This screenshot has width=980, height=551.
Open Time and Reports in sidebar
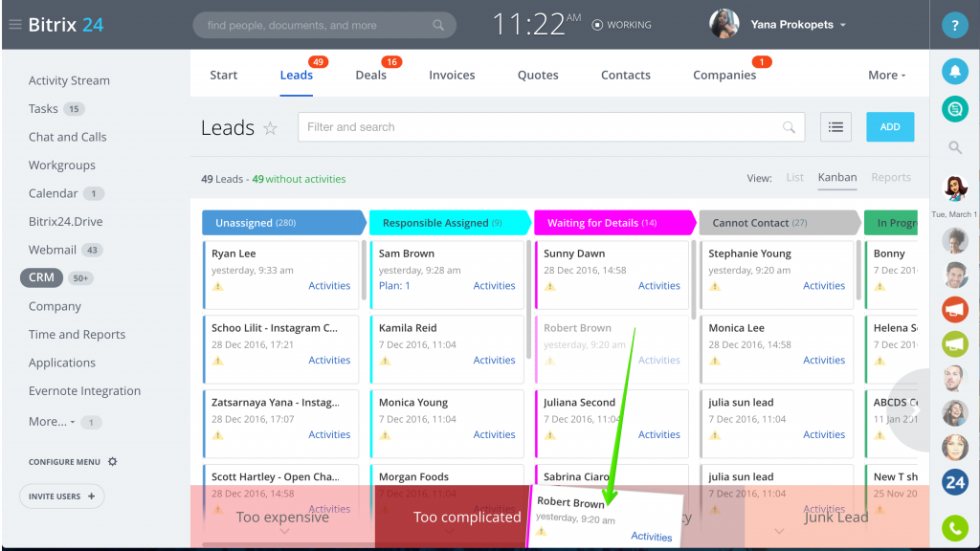pyautogui.click(x=77, y=335)
